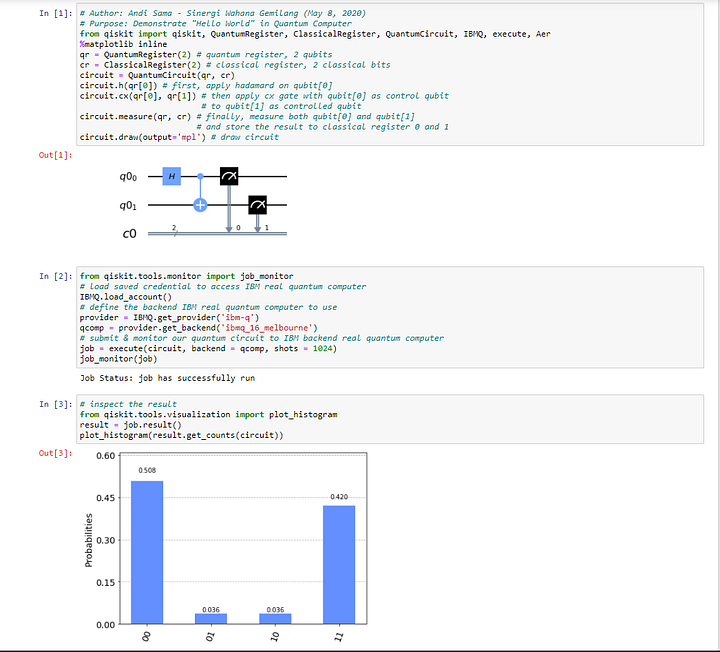Click the job_monitor(job) line
Viewport: 720px width, 652px height.
coord(118,359)
